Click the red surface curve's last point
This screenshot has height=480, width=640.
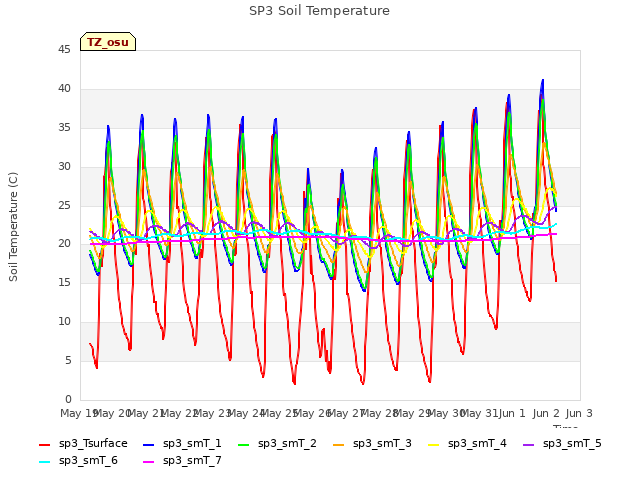(556, 280)
